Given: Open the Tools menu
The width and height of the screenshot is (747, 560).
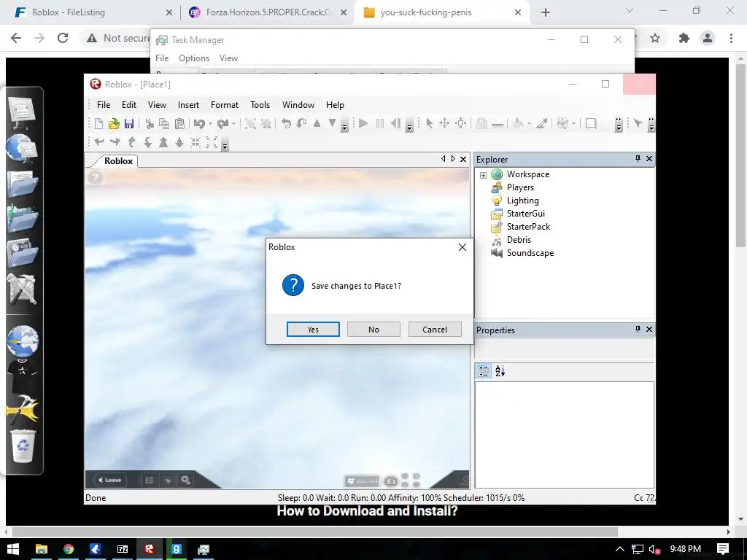Looking at the screenshot, I should click(x=260, y=105).
